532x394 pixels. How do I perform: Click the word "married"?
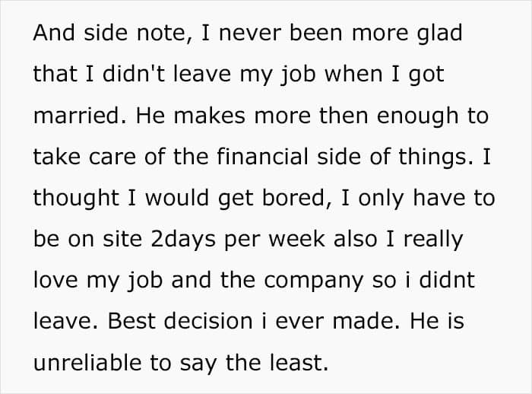click(x=71, y=116)
